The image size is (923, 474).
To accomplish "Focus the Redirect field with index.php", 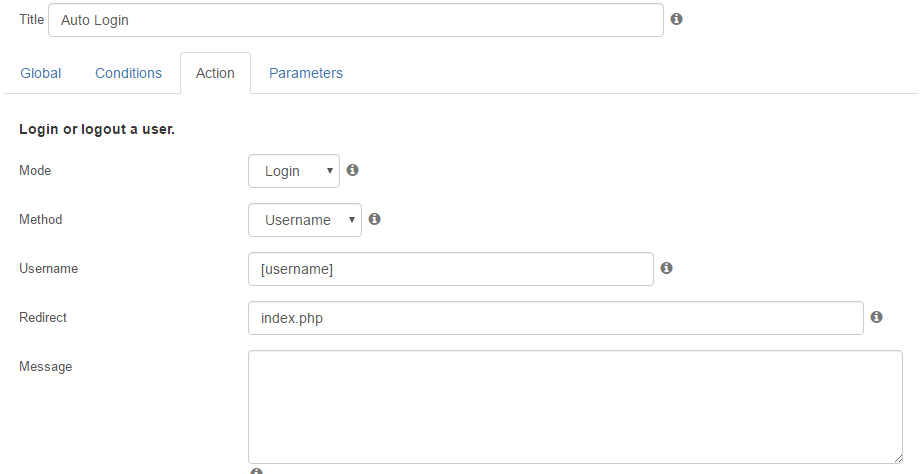I will click(x=556, y=318).
